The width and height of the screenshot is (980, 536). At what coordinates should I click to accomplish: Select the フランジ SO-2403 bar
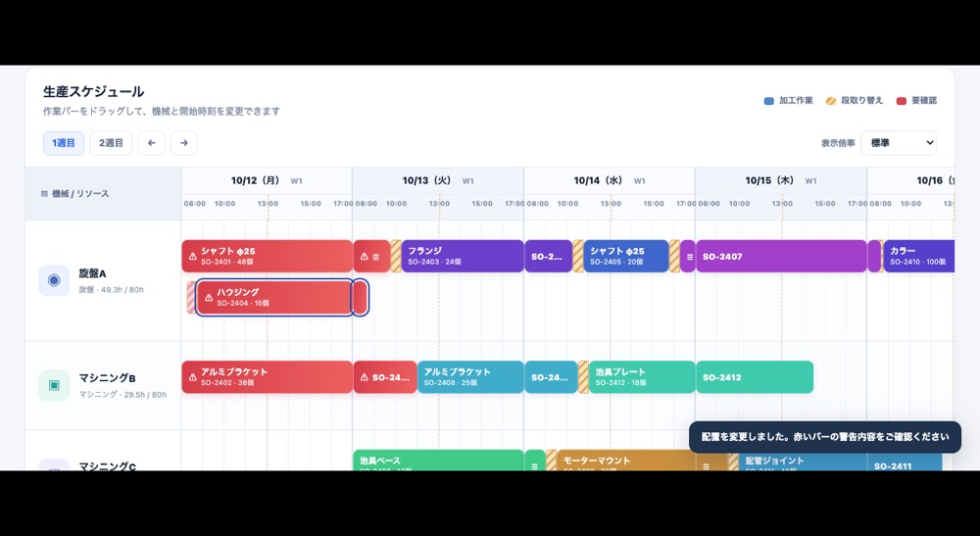(x=463, y=256)
